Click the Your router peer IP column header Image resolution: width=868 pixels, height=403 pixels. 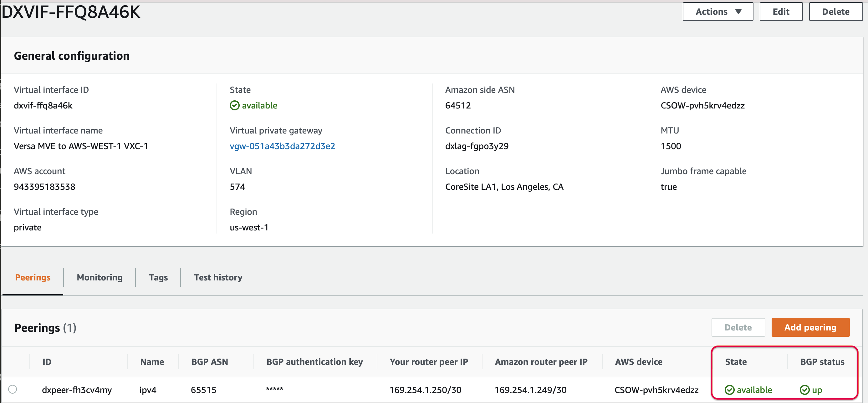(x=429, y=362)
